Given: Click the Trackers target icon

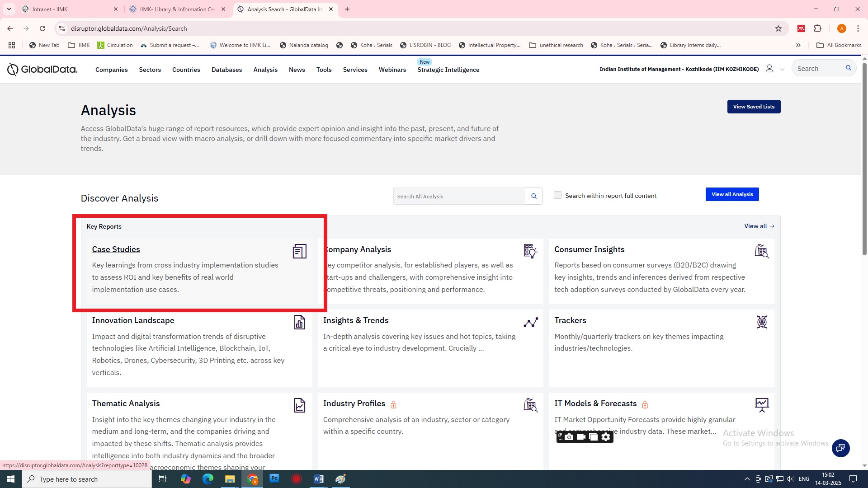Looking at the screenshot, I should (x=762, y=322).
